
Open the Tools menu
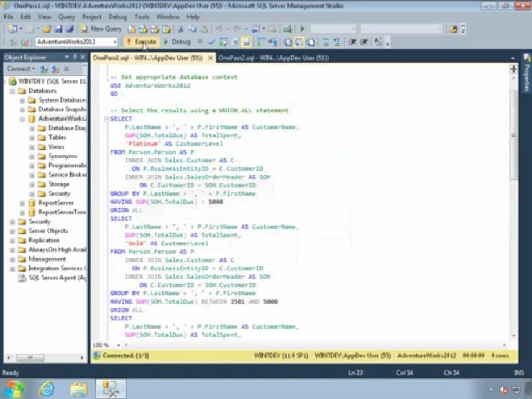pos(141,17)
